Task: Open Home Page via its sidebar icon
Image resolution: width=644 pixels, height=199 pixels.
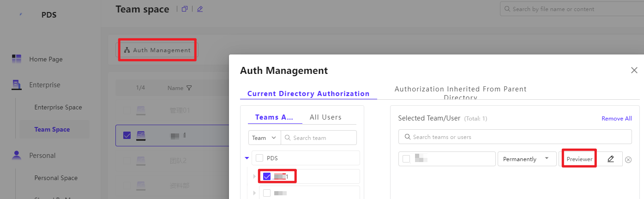Action: pyautogui.click(x=17, y=59)
